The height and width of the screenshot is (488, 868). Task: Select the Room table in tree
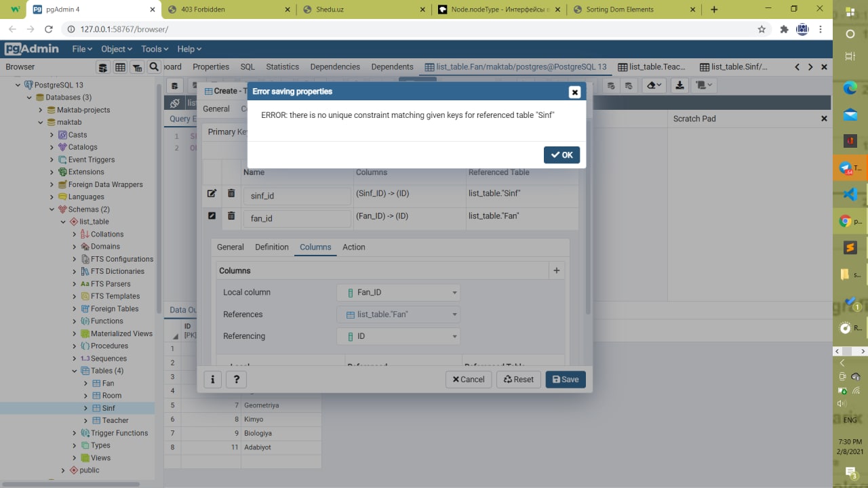click(112, 396)
